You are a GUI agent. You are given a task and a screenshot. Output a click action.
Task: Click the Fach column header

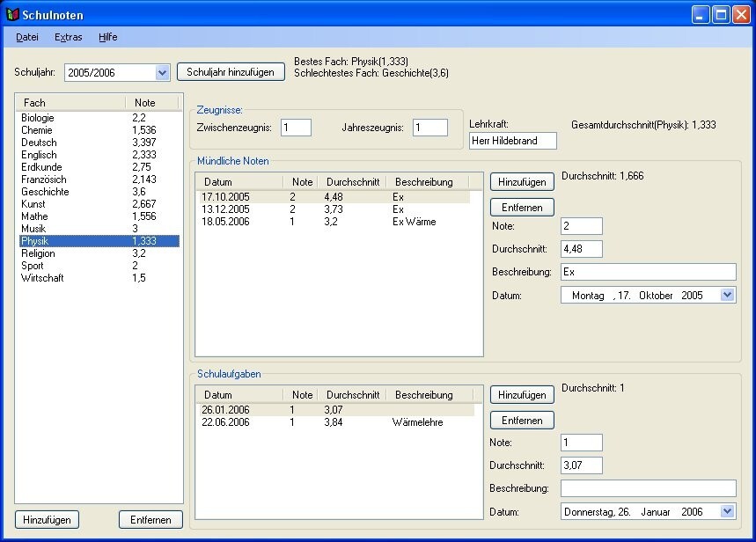coord(71,103)
